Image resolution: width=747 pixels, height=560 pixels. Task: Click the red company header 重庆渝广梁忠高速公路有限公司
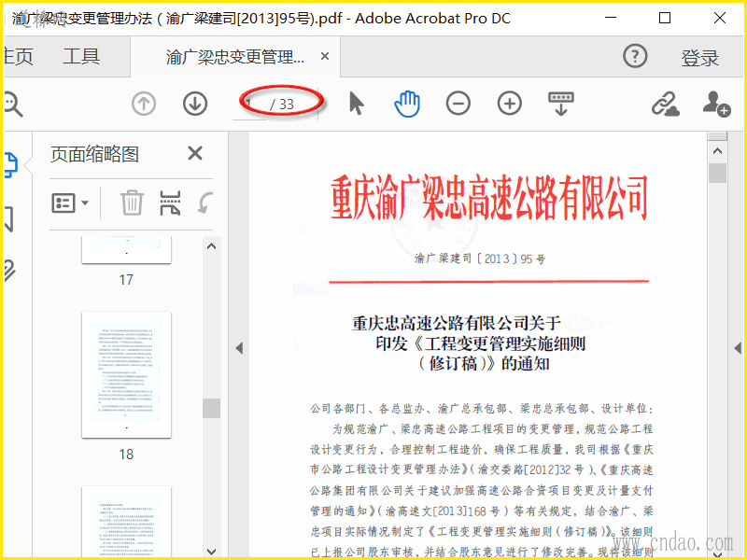489,198
